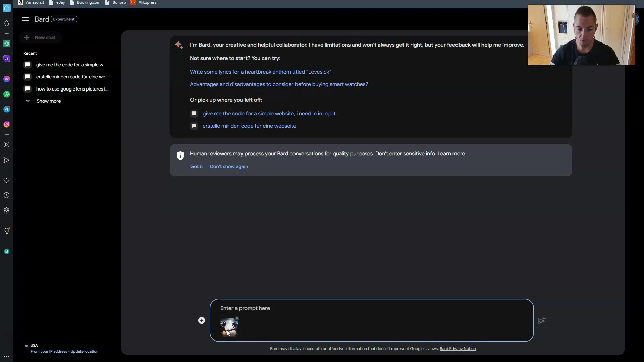
Task: Click the Bard star/sparkle icon
Action: coord(179,44)
